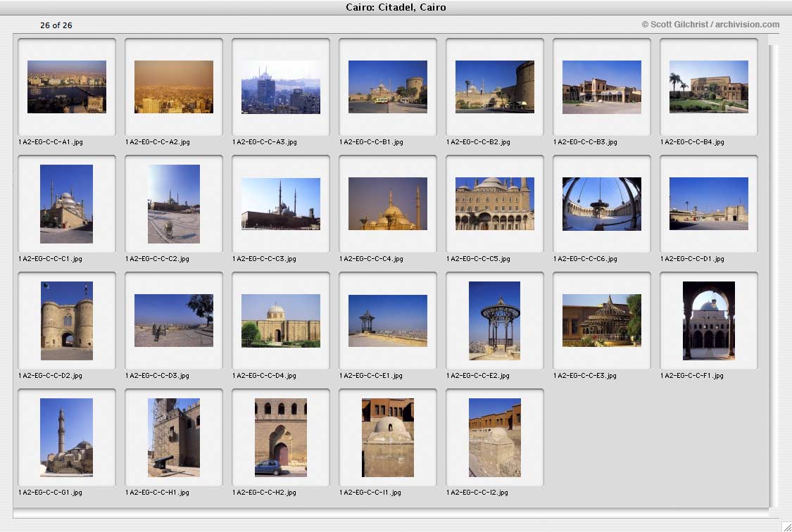Select the image thumbnail for 1A2-EG-C-C-E3.jpg
792x532 pixels.
pyautogui.click(x=602, y=320)
